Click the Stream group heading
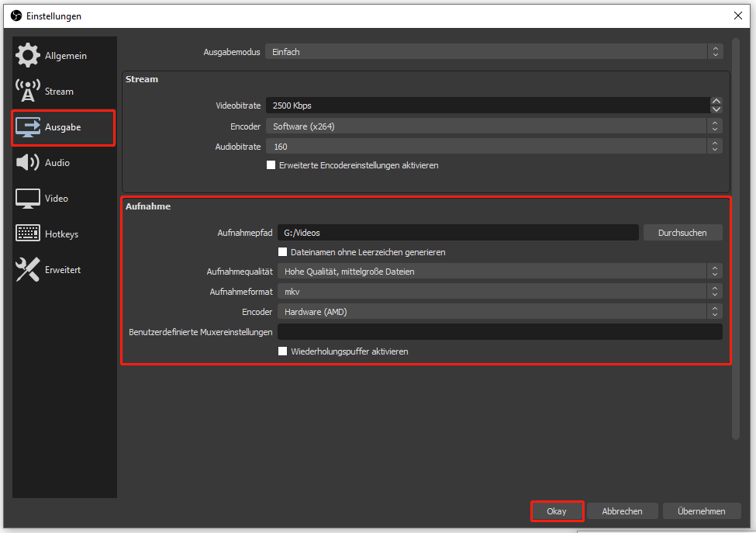Image resolution: width=756 pixels, height=533 pixels. click(x=142, y=79)
